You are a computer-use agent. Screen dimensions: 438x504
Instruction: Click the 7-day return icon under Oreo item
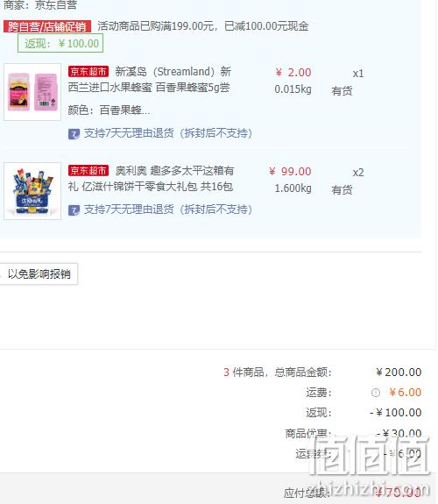[x=74, y=210]
